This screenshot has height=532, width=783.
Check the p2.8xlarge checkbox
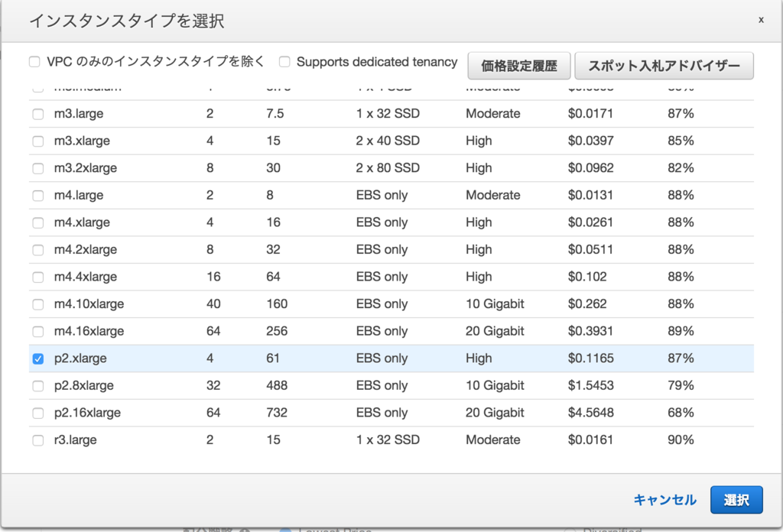38,386
